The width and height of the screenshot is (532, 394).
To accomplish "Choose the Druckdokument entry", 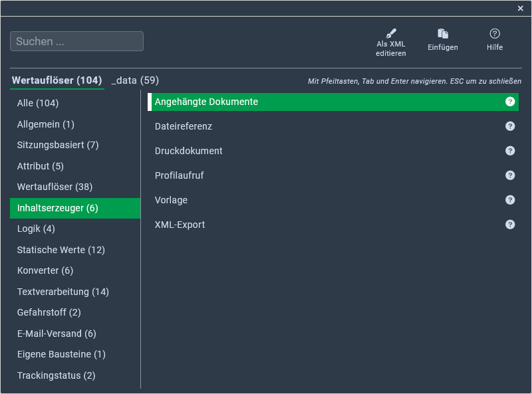I will click(x=188, y=151).
